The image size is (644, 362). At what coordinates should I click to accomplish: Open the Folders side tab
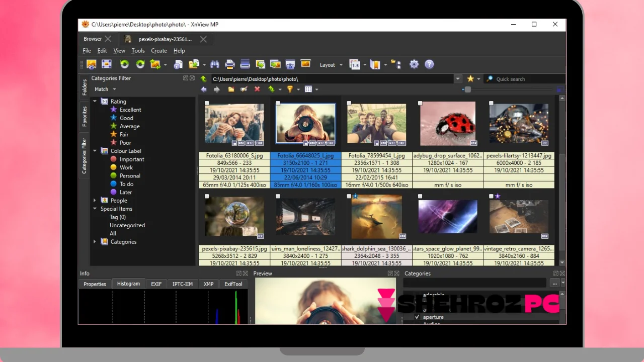click(85, 87)
